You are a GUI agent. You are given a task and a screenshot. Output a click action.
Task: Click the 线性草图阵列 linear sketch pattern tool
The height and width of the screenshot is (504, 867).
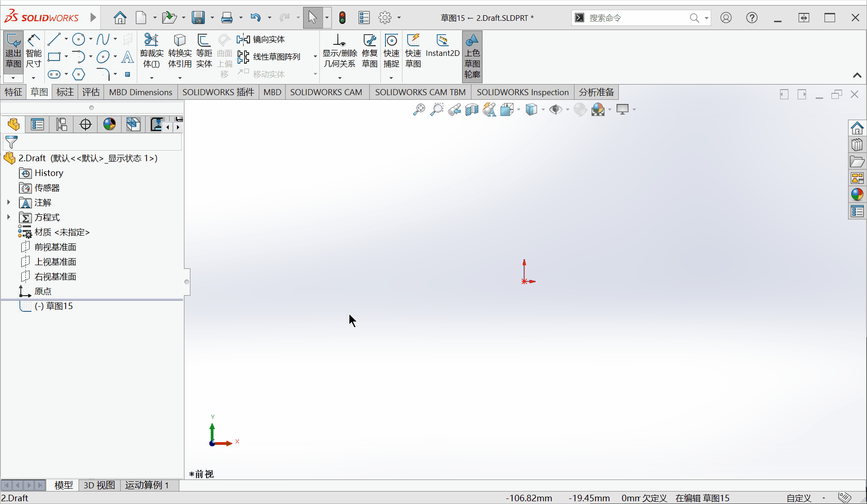click(x=269, y=57)
